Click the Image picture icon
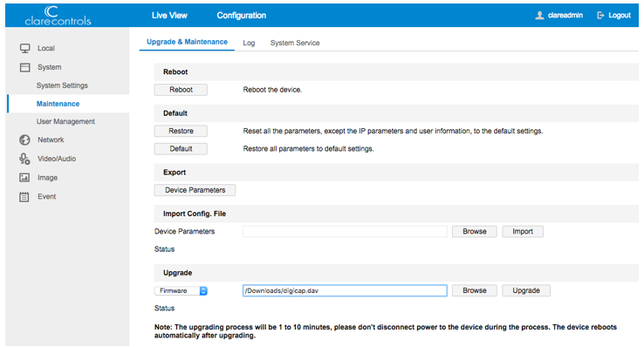 (24, 178)
